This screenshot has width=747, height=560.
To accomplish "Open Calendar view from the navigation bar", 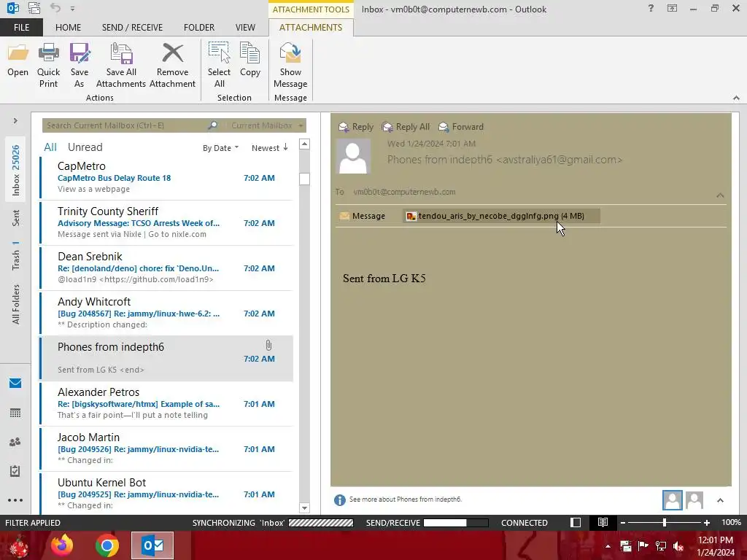I will pyautogui.click(x=15, y=413).
